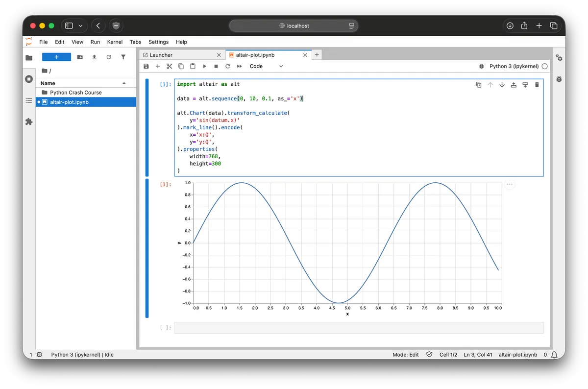Open the right sidebar debugger panel
Image resolution: width=588 pixels, height=389 pixels.
pos(559,79)
